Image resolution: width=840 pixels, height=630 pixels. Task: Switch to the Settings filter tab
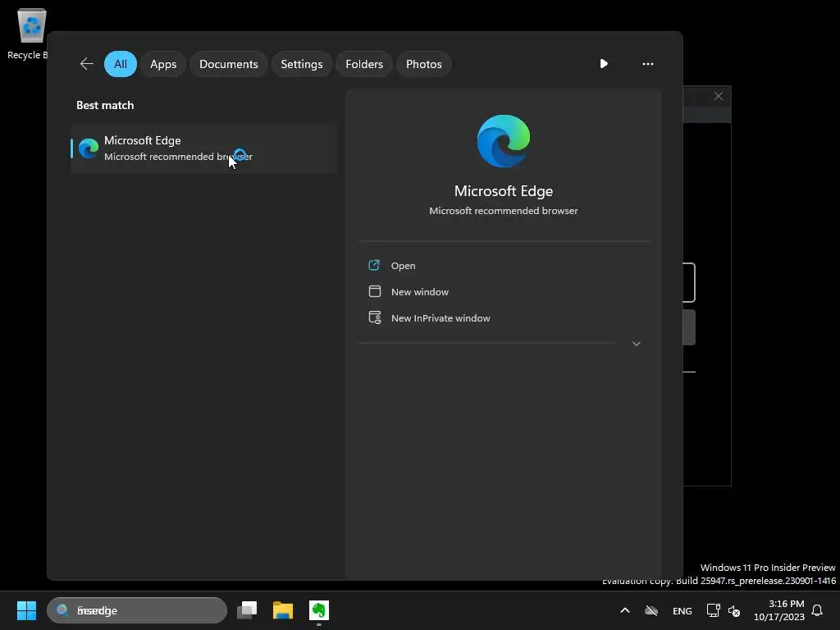point(302,64)
